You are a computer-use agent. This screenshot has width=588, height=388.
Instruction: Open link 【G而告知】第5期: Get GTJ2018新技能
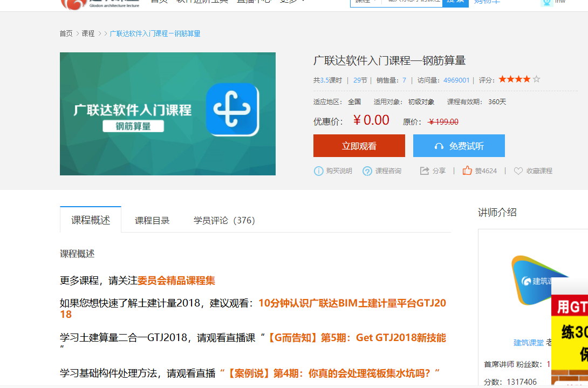(x=356, y=338)
